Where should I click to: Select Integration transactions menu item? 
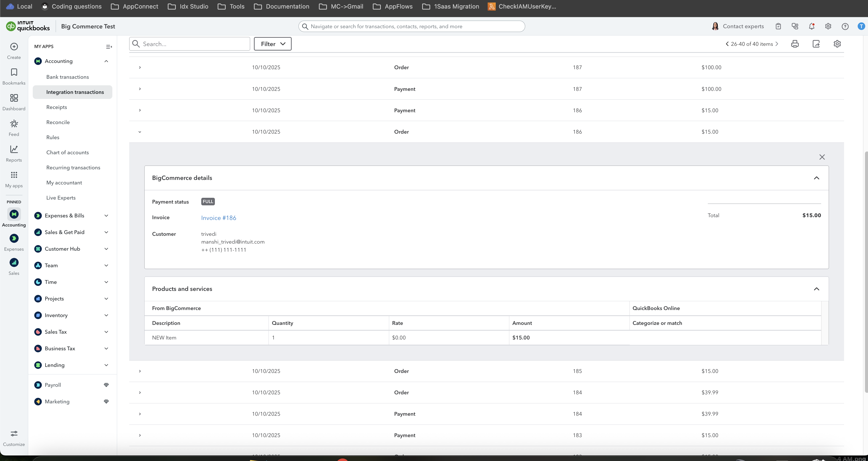(73, 92)
